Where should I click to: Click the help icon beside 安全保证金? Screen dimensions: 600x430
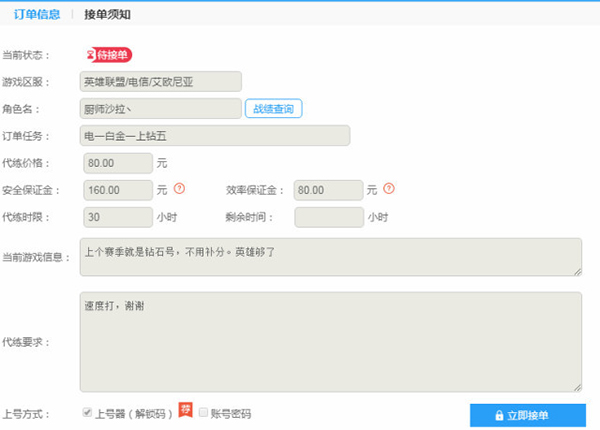pyautogui.click(x=180, y=188)
